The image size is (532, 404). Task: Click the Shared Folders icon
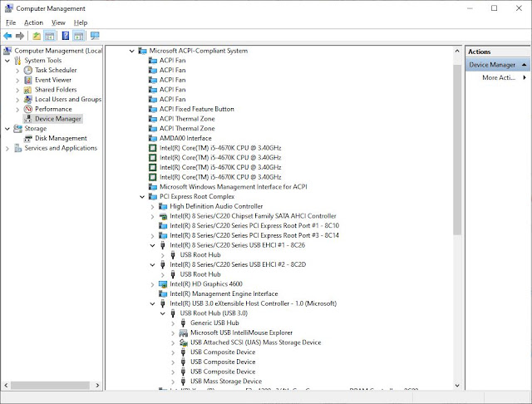click(27, 90)
